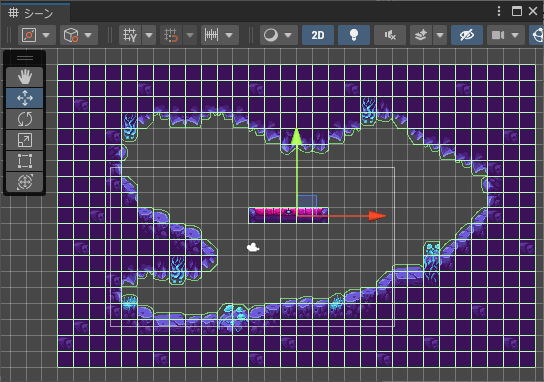Viewport: 544px width, 382px height.
Task: Select the Rotate tool
Action: 25,119
